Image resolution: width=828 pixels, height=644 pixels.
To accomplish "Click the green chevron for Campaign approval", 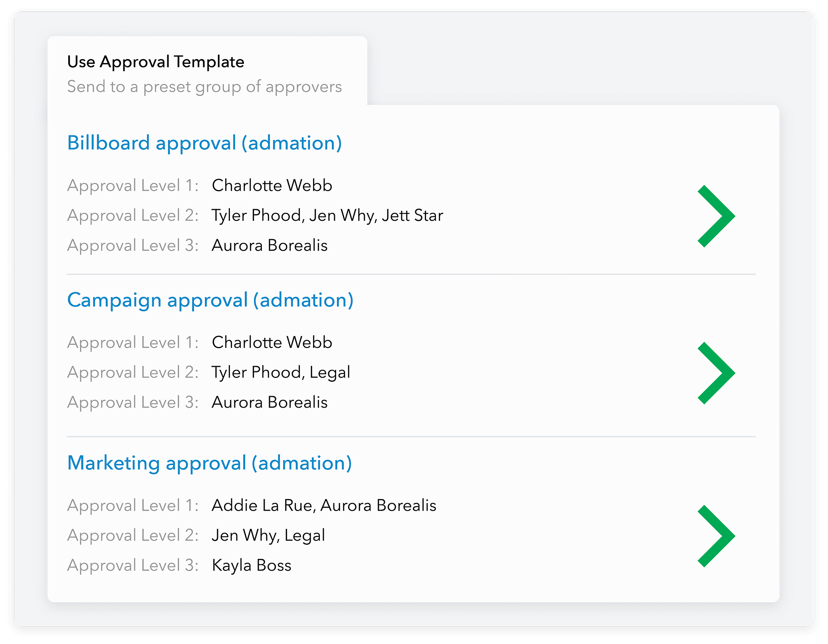I will click(x=717, y=372).
